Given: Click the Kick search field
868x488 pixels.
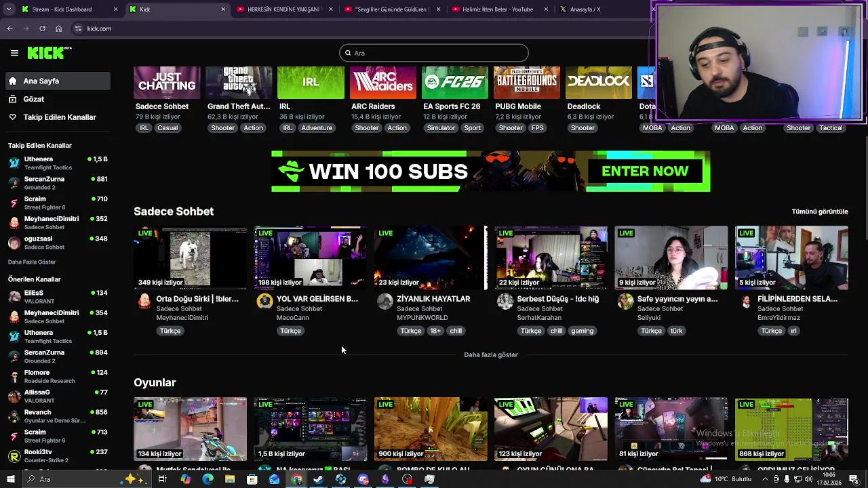Looking at the screenshot, I should 434,53.
